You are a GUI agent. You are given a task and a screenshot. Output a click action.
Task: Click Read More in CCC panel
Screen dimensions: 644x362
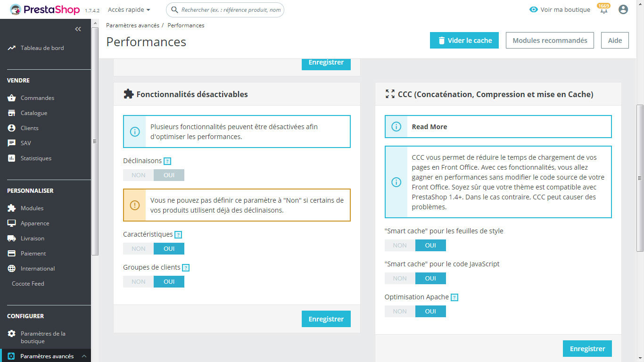click(x=429, y=127)
